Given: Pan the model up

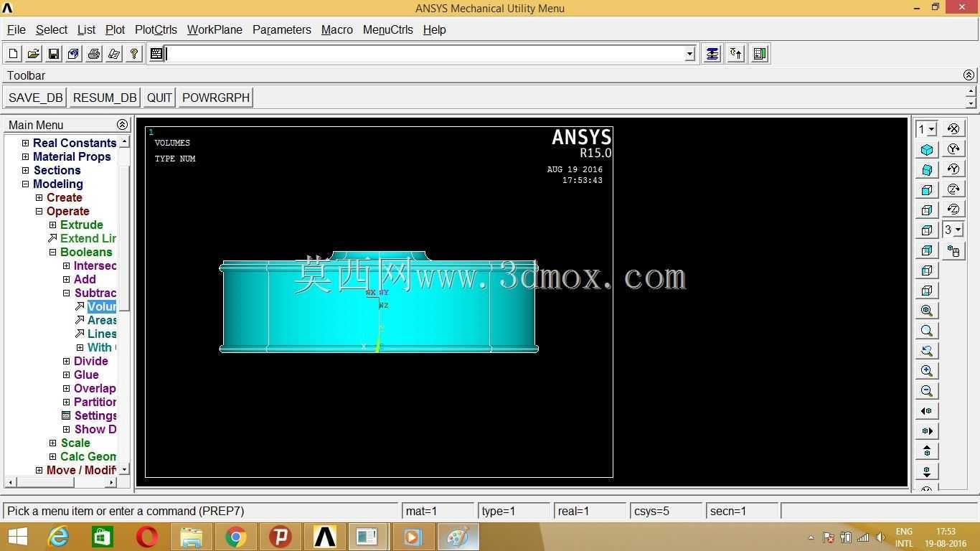Looking at the screenshot, I should coord(927,451).
